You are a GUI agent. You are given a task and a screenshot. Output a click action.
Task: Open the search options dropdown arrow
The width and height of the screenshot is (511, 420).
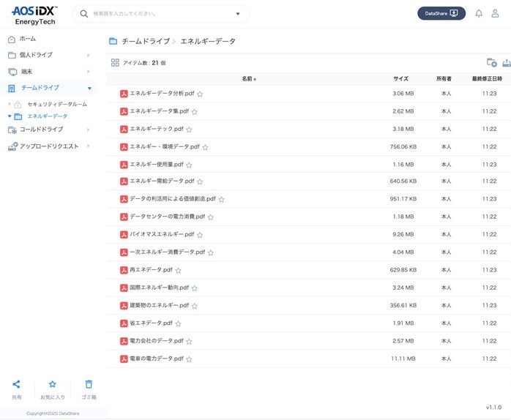pos(238,14)
